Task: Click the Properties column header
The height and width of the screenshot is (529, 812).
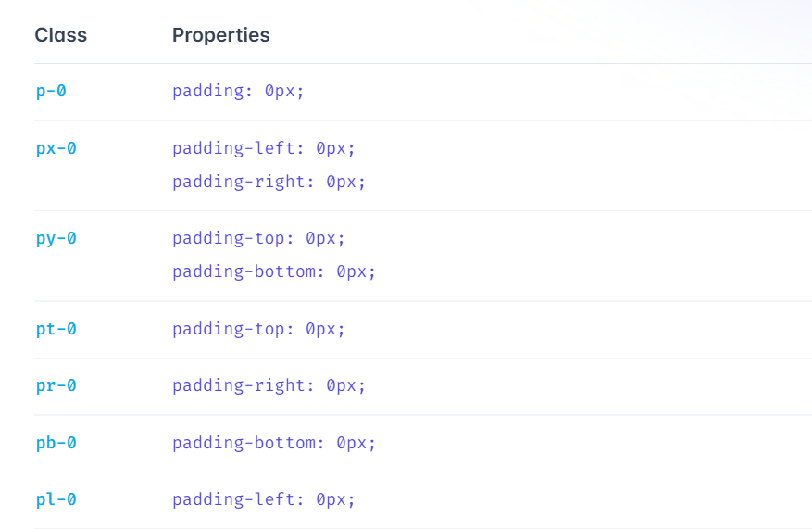Action: 221,35
